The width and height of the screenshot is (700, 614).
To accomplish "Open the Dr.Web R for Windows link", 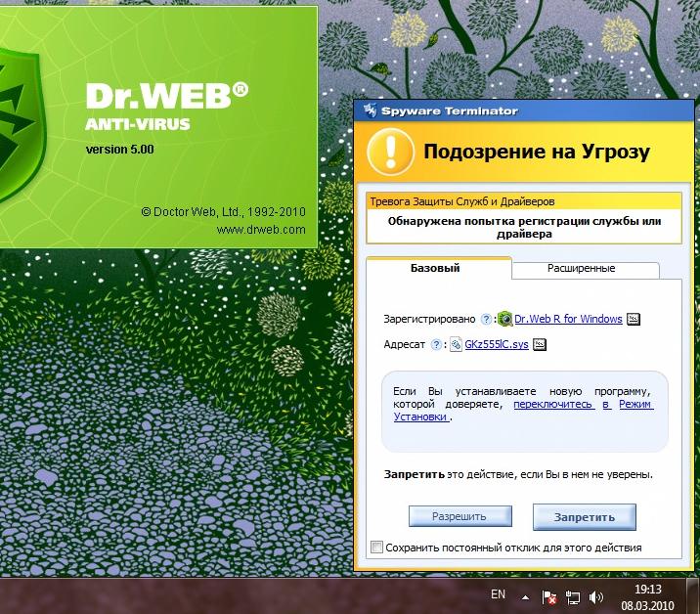I will (x=568, y=319).
